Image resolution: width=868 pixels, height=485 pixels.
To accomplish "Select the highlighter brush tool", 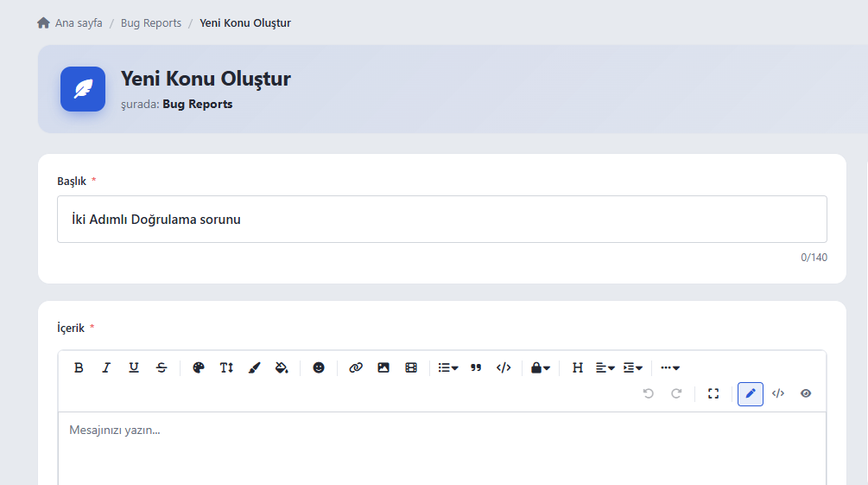I will coord(254,367).
